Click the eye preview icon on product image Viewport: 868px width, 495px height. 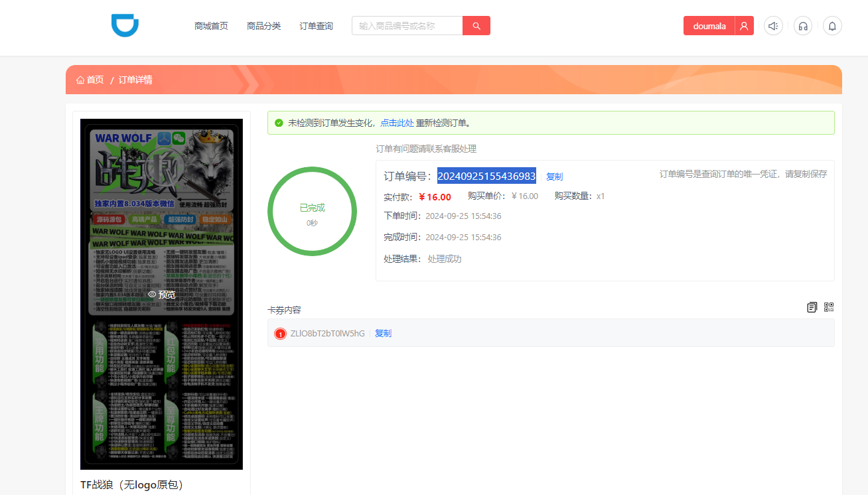click(152, 294)
